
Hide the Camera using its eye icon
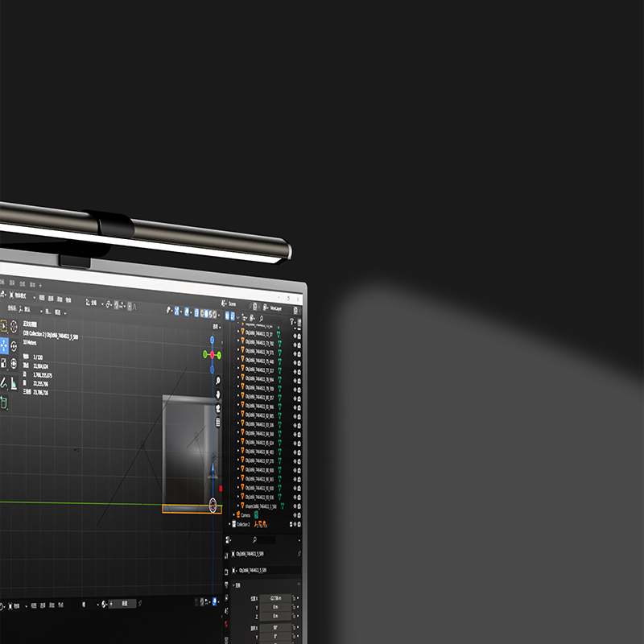[295, 514]
